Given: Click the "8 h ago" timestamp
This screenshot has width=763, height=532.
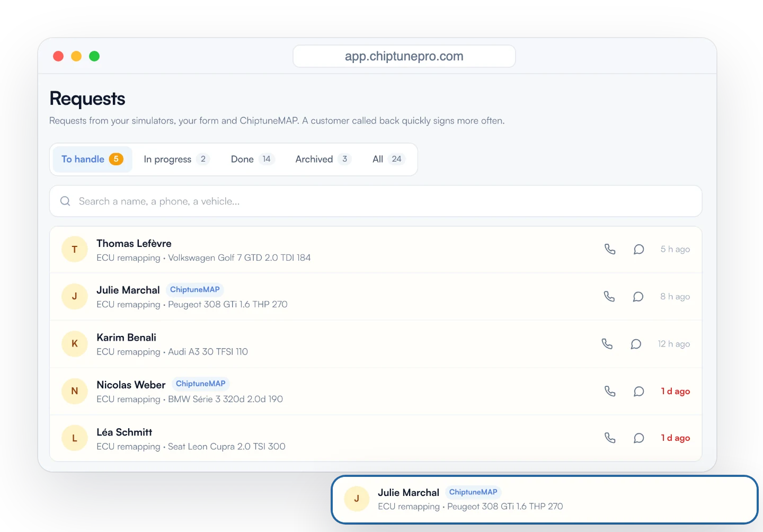Looking at the screenshot, I should [675, 297].
